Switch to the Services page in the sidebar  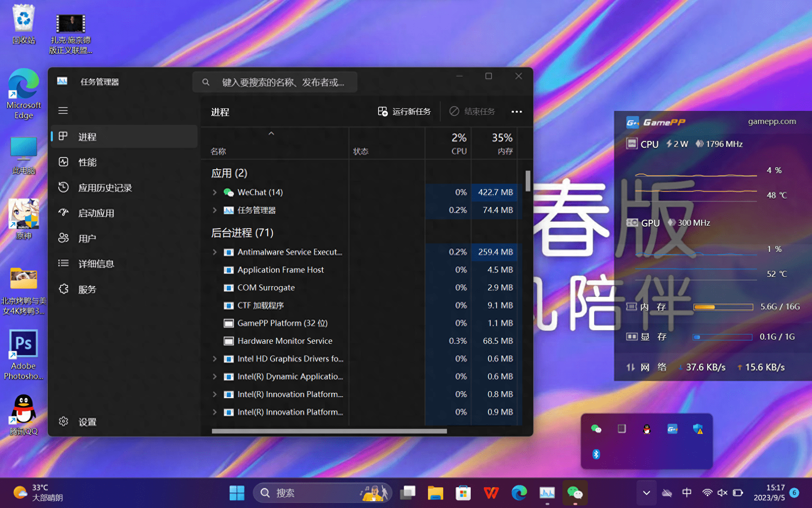[x=88, y=289]
